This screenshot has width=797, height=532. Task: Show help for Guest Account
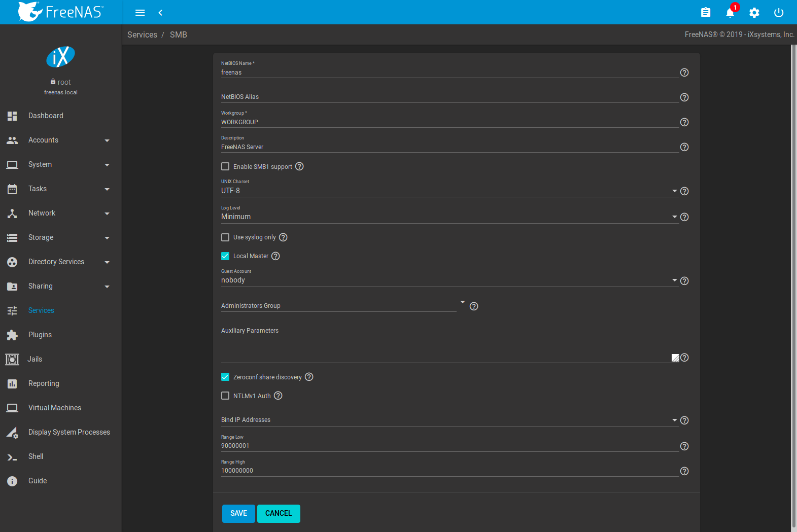point(684,281)
